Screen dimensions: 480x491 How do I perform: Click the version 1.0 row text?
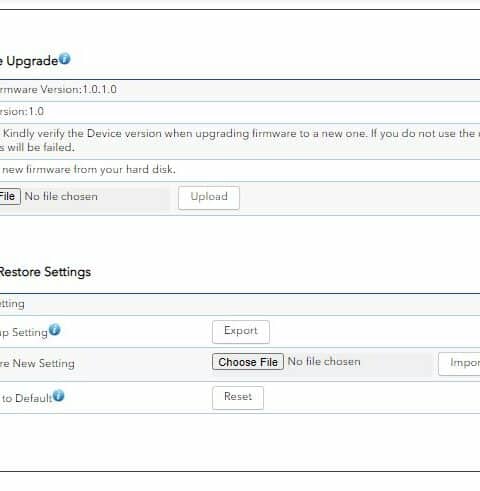pyautogui.click(x=22, y=111)
